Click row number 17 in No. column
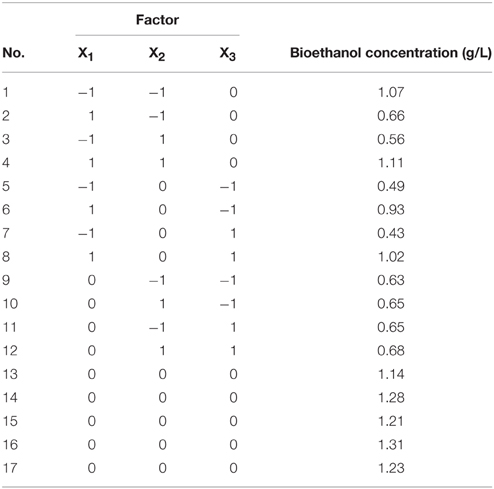Viewport: 494px width, 489px height. tap(10, 468)
